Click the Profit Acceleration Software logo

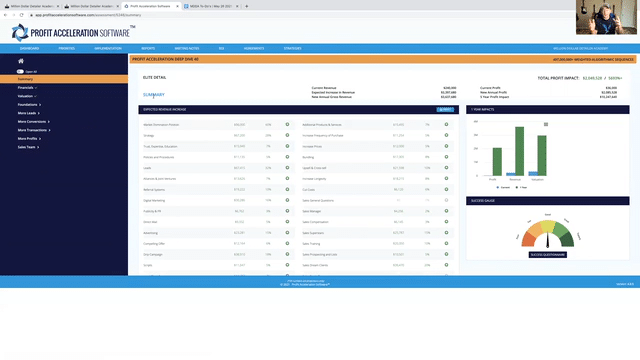click(73, 33)
